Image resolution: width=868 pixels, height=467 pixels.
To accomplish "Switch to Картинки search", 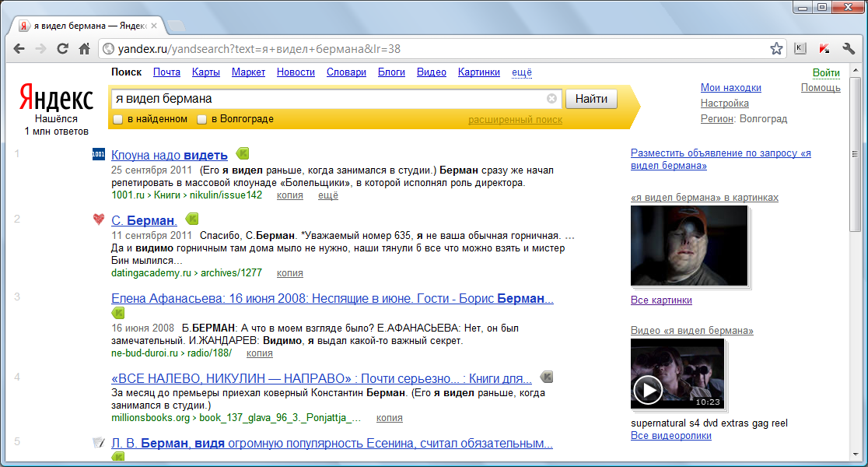I will pyautogui.click(x=479, y=72).
